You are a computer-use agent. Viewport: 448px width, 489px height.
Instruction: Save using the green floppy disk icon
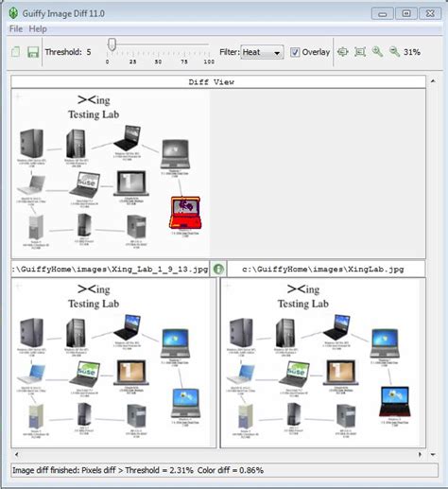click(x=33, y=52)
